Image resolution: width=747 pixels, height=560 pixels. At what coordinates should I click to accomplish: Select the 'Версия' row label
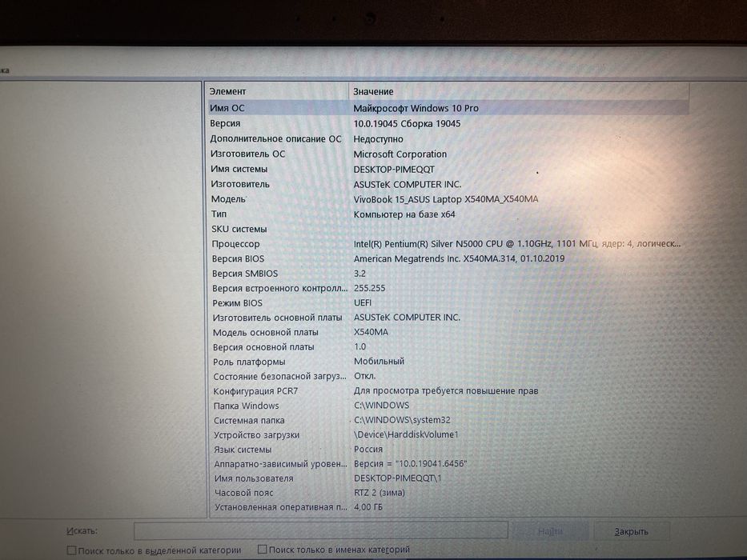[225, 123]
